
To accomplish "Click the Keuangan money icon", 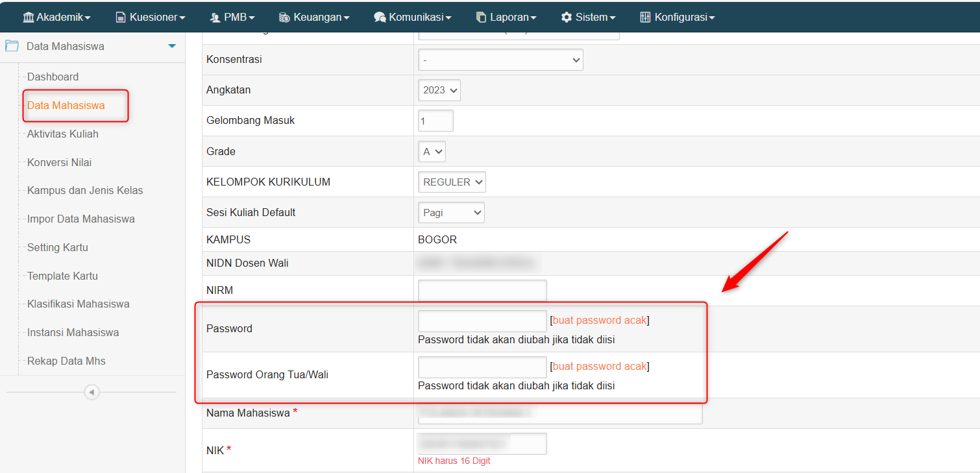I will 284,18.
